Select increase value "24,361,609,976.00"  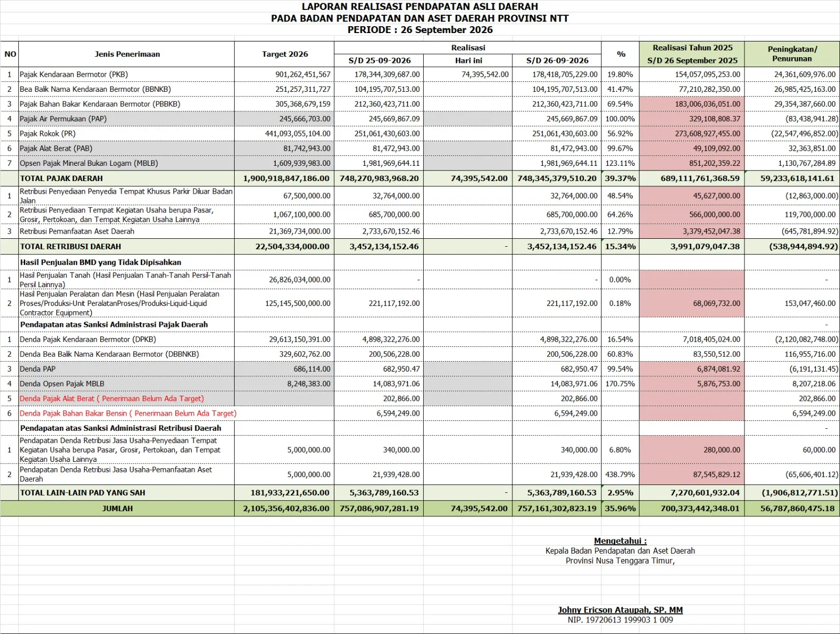coord(805,75)
